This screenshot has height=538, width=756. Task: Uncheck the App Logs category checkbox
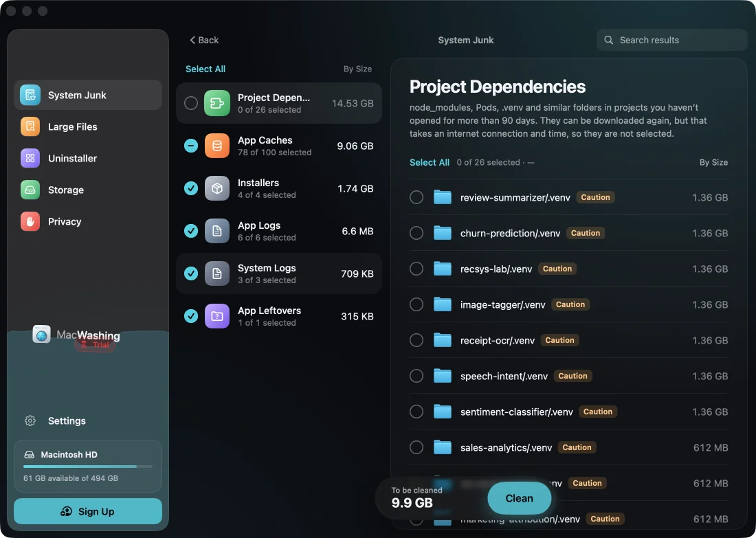point(191,231)
